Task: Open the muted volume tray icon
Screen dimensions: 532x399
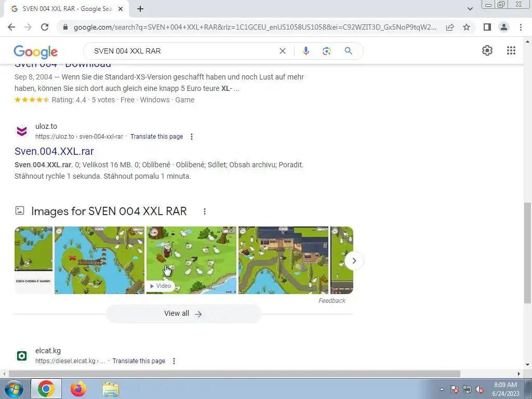Action: point(480,390)
